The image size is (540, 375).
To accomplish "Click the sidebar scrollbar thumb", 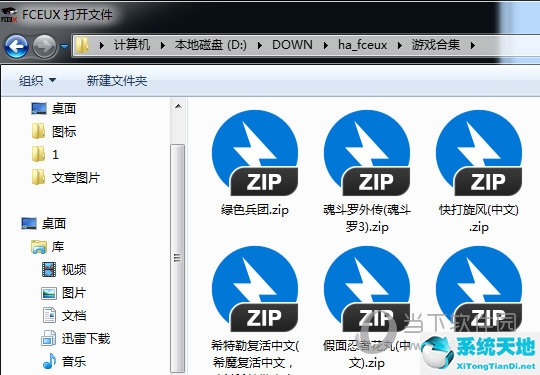I will point(178,258).
